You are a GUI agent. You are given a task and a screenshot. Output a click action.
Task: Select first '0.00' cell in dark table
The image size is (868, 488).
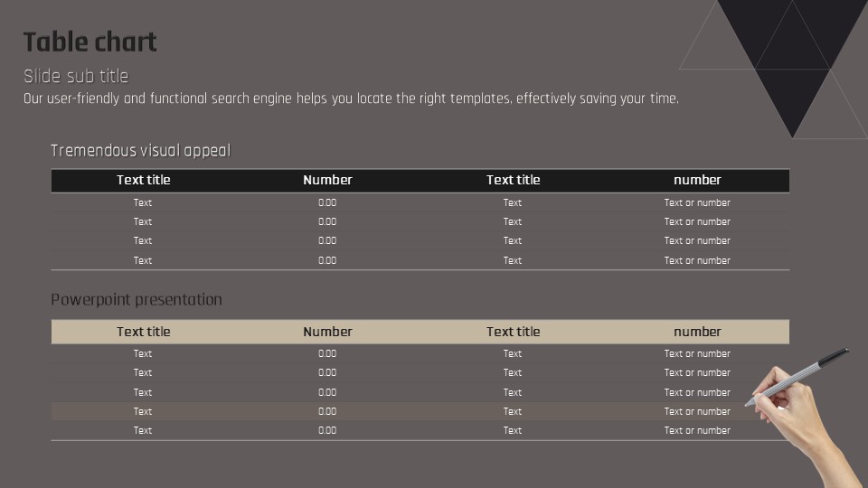(x=327, y=202)
